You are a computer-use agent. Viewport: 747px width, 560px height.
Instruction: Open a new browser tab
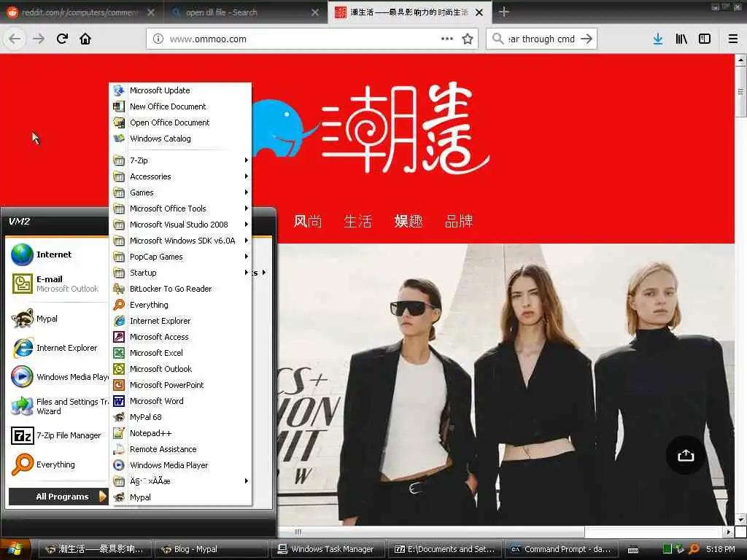click(503, 12)
